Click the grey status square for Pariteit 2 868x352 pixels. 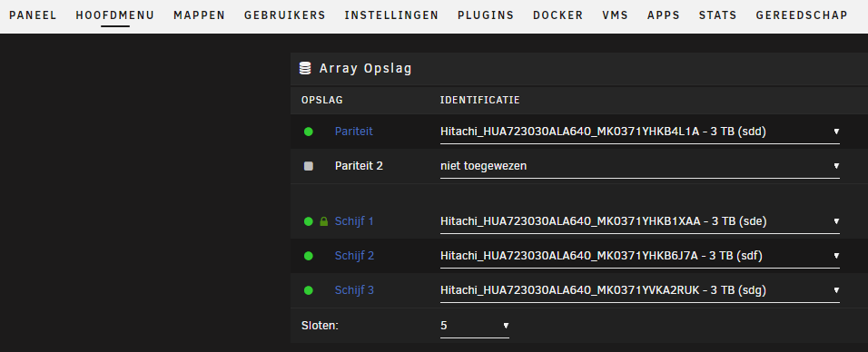[309, 166]
